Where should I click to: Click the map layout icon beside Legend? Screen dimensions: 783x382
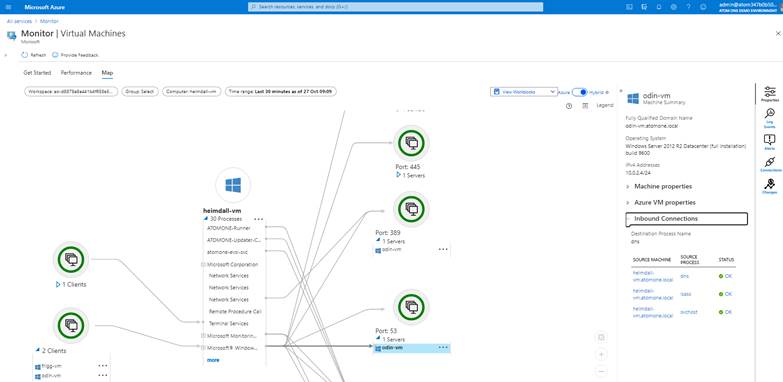point(585,106)
